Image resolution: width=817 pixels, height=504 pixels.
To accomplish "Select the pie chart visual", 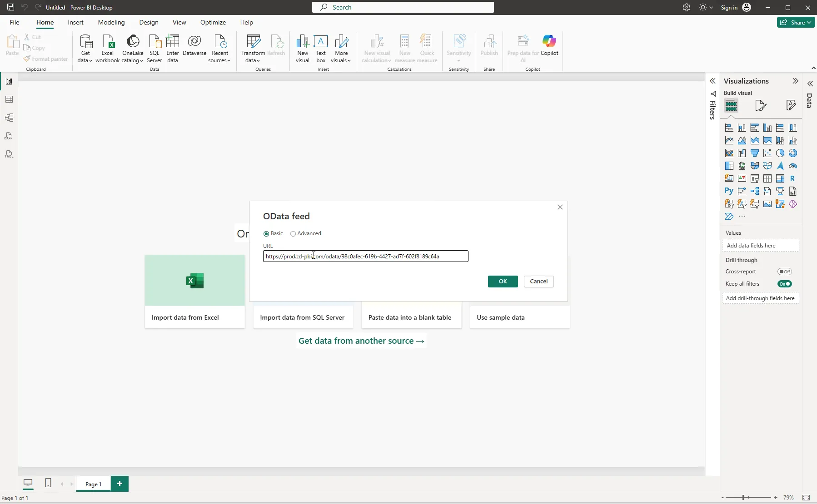I will [780, 153].
